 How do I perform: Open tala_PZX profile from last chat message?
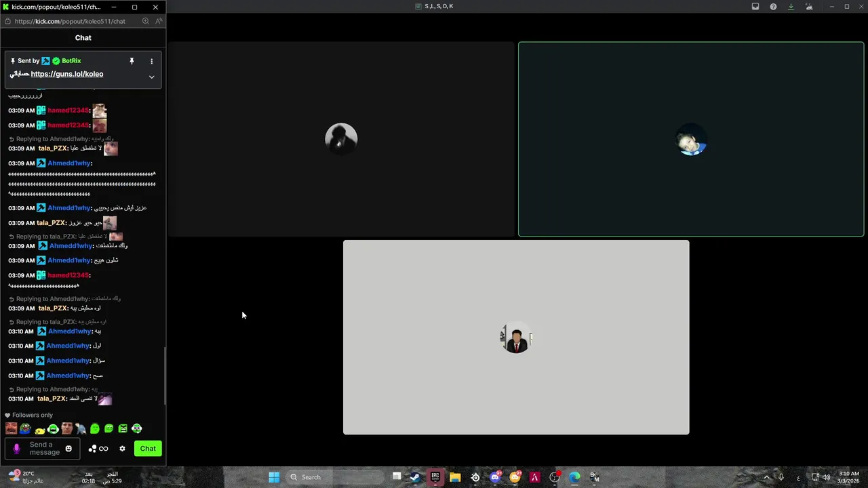pyautogui.click(x=52, y=399)
